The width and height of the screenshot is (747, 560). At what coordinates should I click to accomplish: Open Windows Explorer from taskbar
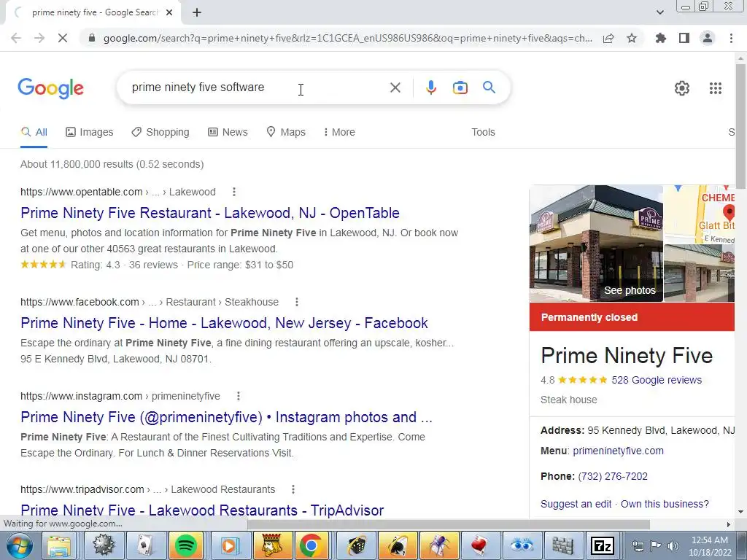[x=60, y=545]
